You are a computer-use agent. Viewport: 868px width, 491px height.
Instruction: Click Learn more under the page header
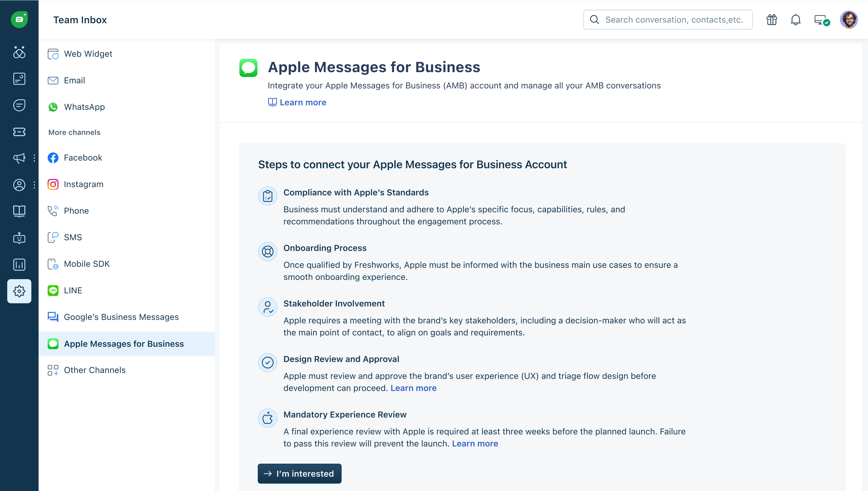[303, 102]
